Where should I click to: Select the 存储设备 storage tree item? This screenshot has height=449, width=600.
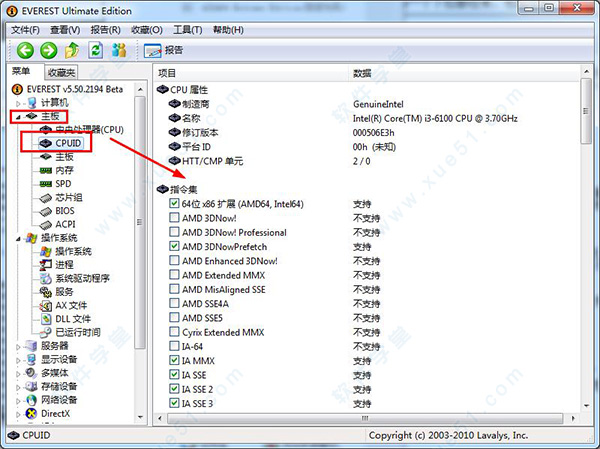pyautogui.click(x=51, y=387)
